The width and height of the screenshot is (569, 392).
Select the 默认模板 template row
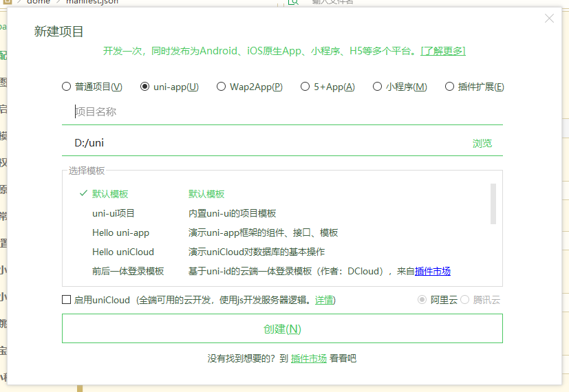tap(110, 194)
